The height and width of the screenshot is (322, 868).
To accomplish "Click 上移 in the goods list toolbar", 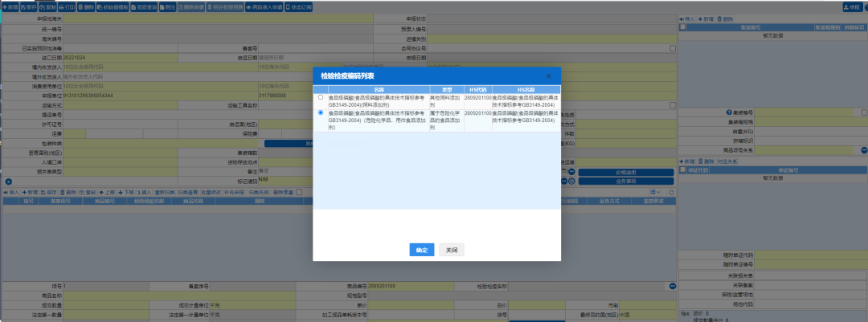I will pyautogui.click(x=108, y=193).
